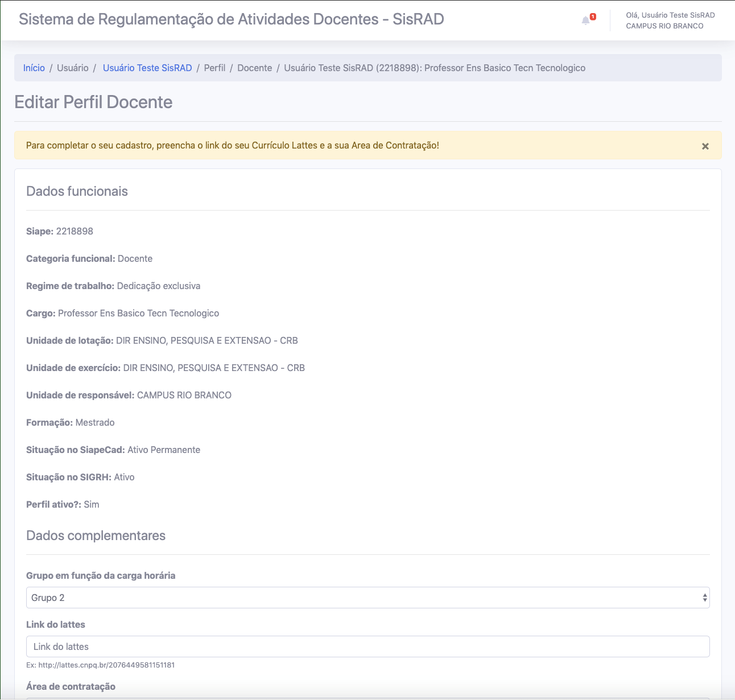Click the Área de contratação label
The width and height of the screenshot is (735, 700).
tap(71, 686)
